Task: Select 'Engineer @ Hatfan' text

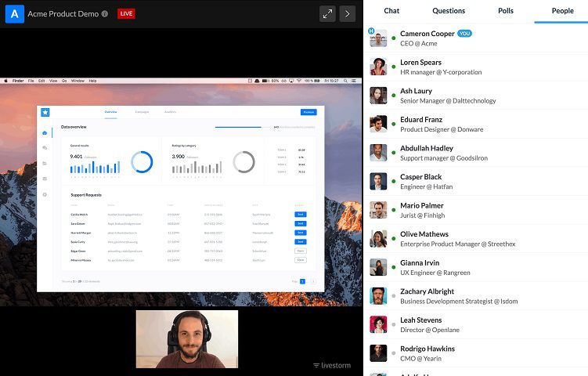Action: (427, 186)
